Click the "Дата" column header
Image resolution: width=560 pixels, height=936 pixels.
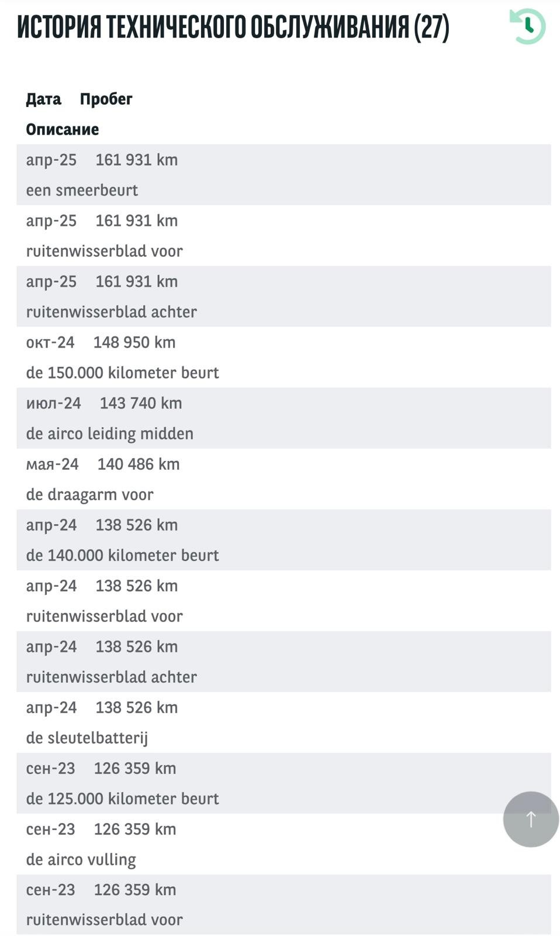coord(43,99)
